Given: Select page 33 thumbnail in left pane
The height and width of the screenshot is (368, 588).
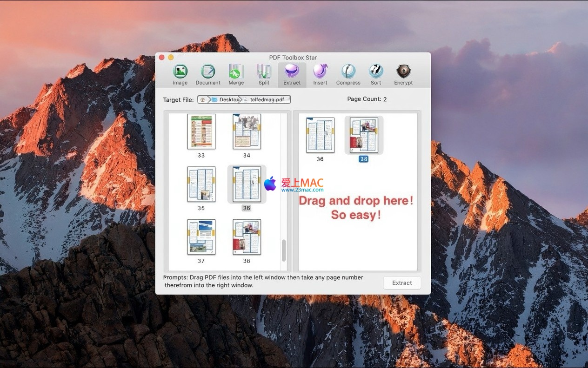Looking at the screenshot, I should point(201,131).
